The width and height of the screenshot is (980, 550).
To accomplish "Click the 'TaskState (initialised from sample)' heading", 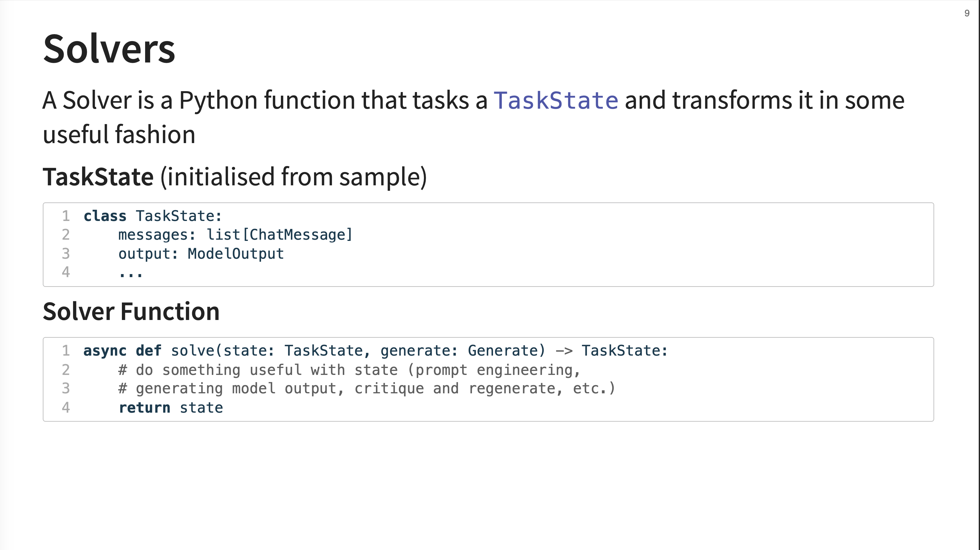I will point(235,177).
